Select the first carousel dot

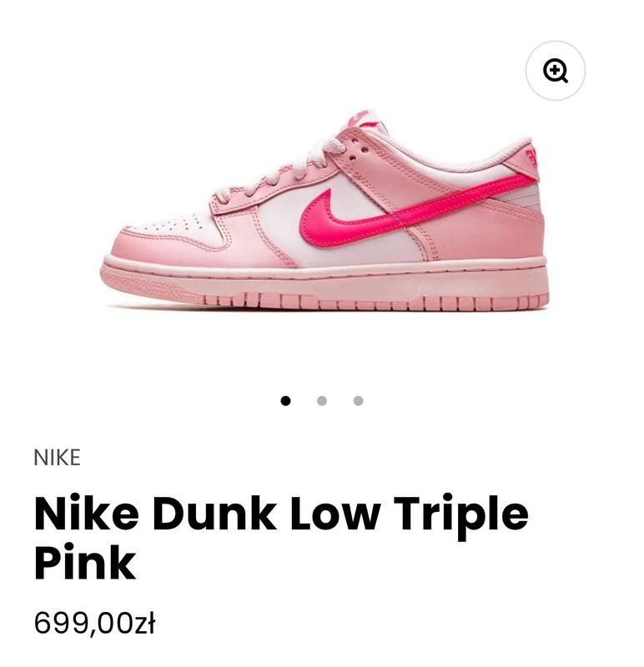(x=285, y=401)
